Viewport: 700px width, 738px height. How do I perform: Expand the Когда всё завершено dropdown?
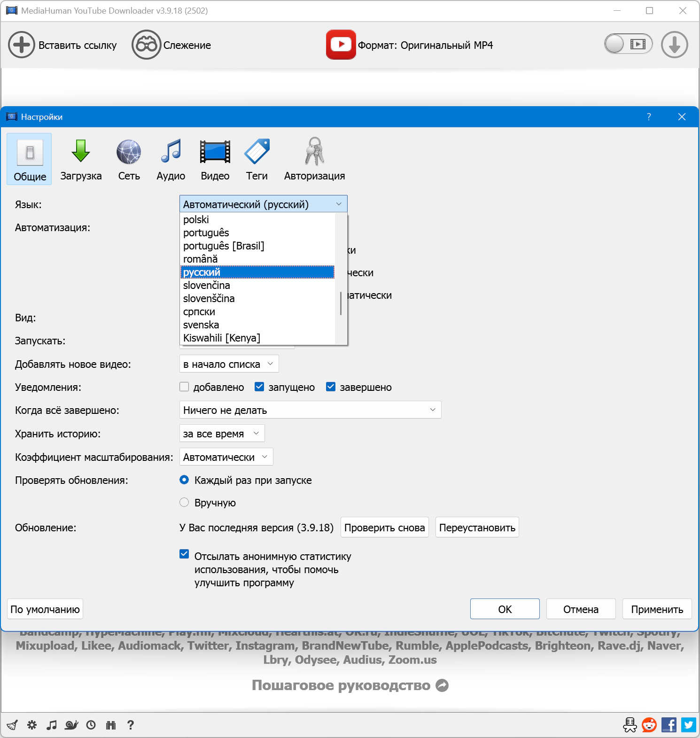pos(310,410)
